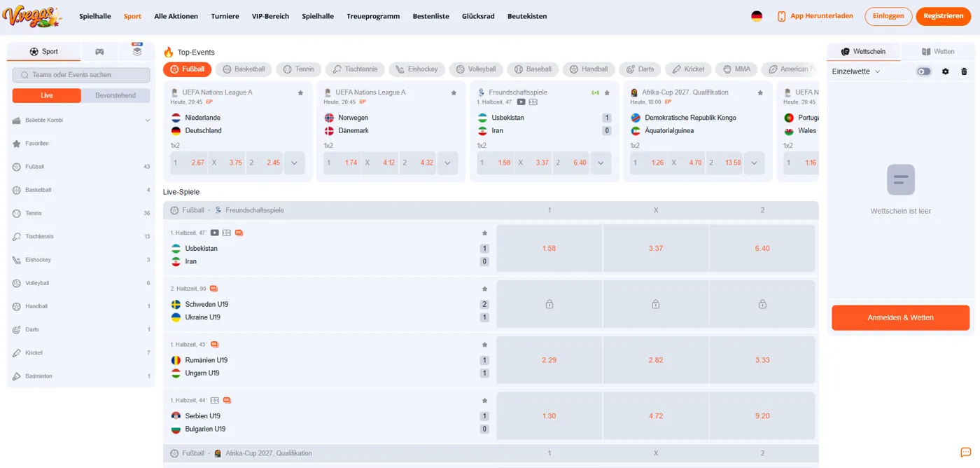980x468 pixels.
Task: Click the Registrieren button
Action: point(943,16)
